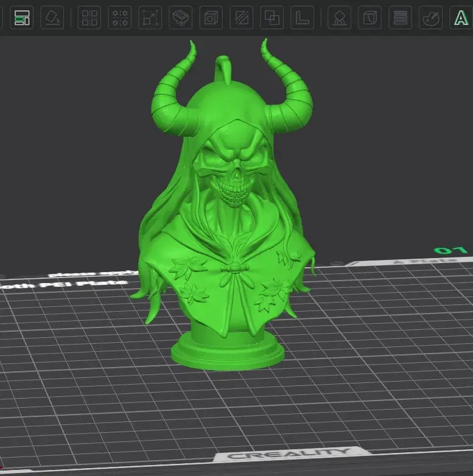The width and height of the screenshot is (473, 476).
Task: Click the arrange icon with four squares
Action: pos(89,18)
